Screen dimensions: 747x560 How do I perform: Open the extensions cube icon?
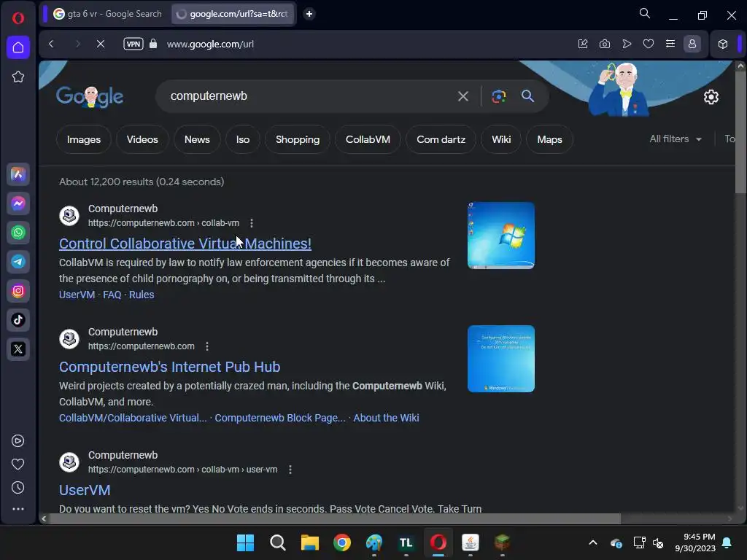click(723, 44)
